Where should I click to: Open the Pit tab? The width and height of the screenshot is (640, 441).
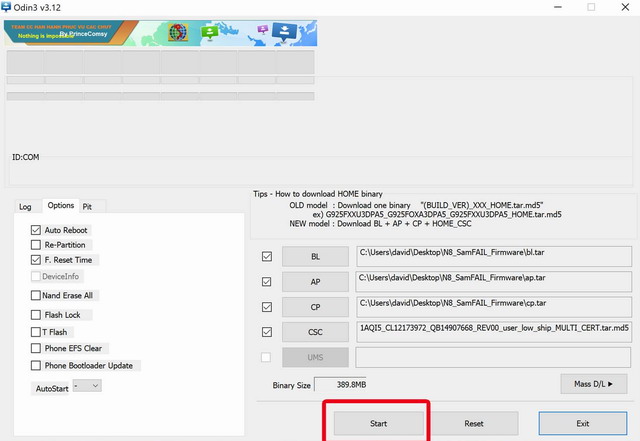[88, 206]
